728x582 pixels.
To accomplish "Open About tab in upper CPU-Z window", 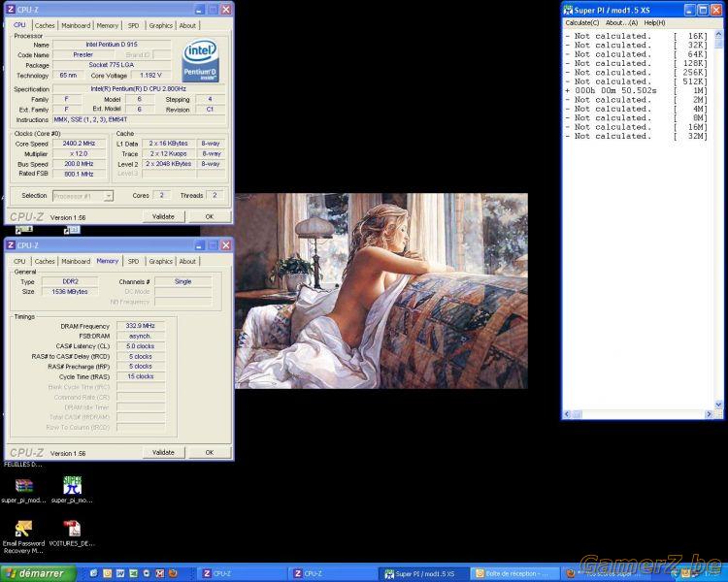I will coord(187,25).
